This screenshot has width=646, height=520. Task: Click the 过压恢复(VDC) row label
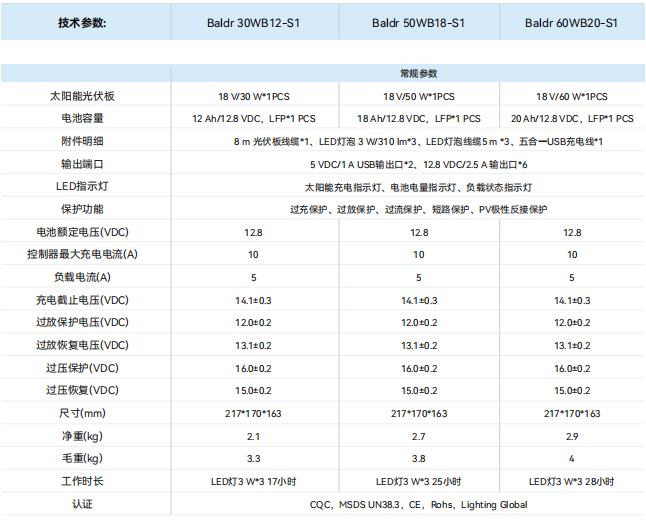pyautogui.click(x=82, y=390)
